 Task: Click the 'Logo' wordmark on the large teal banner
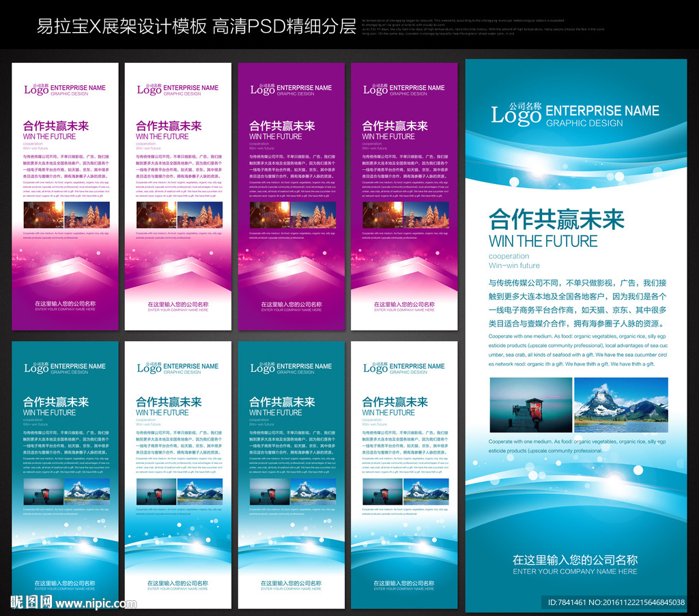coord(516,115)
